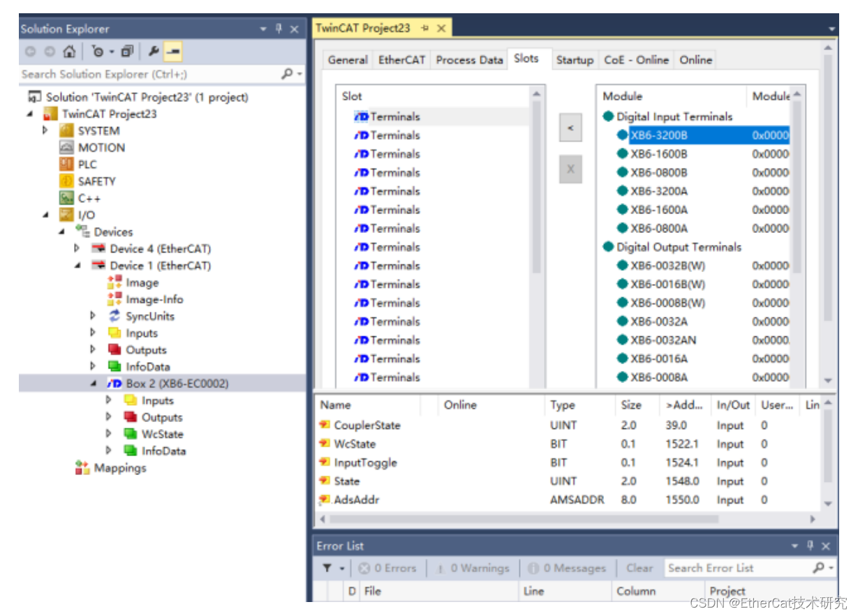Click the In/Out column header
The height and width of the screenshot is (616, 858).
(733, 405)
